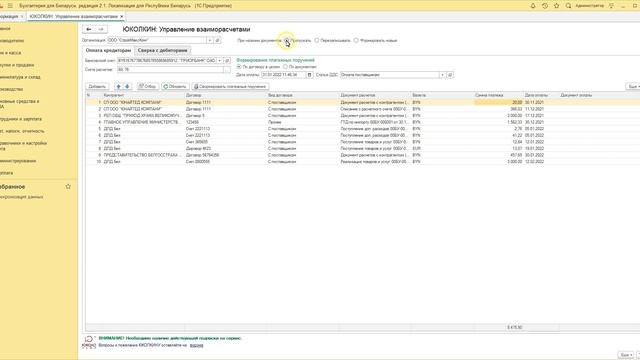Click the 'Обновить' refresh button
Screen dimensions: 640x360
coord(175,87)
